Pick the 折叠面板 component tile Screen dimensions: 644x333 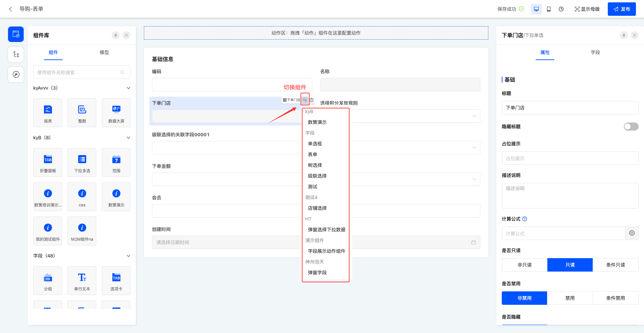48,162
